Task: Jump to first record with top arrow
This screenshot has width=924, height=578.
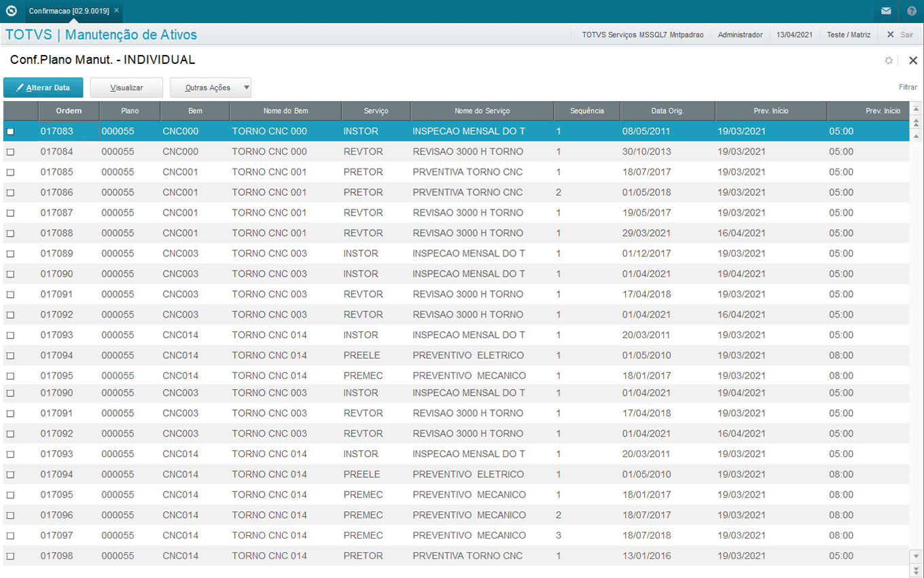Action: coord(916,109)
